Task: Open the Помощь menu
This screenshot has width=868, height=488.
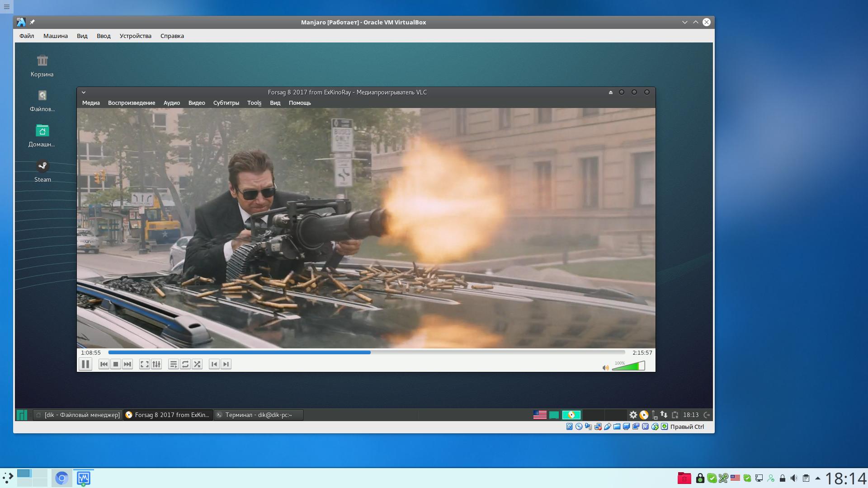Action: (300, 103)
